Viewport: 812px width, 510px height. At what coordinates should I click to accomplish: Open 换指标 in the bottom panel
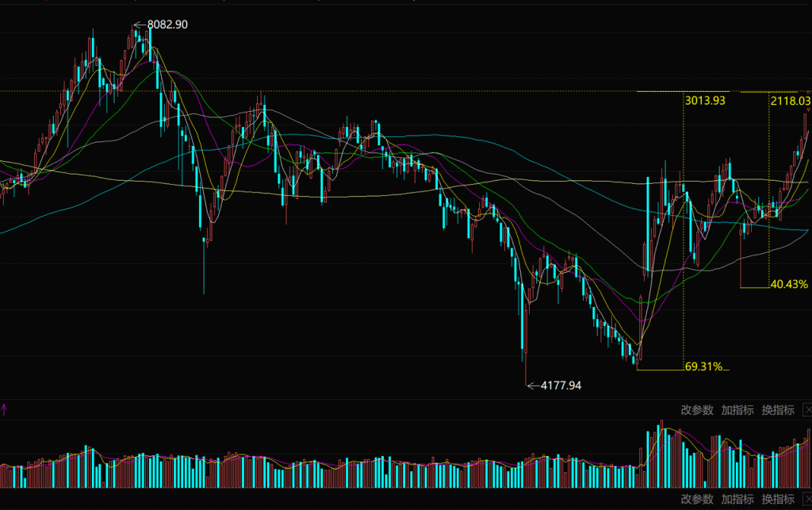pyautogui.click(x=778, y=499)
